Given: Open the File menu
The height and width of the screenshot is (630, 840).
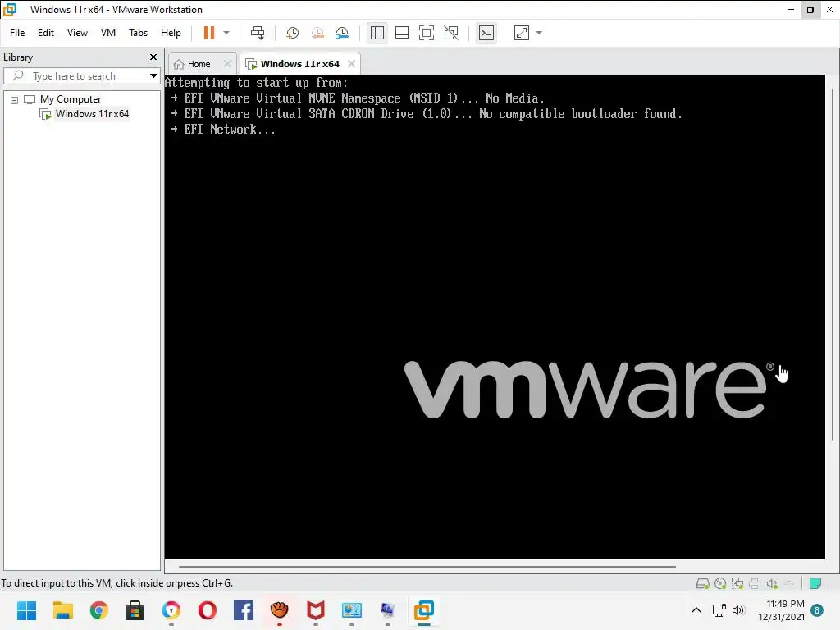Looking at the screenshot, I should point(17,33).
